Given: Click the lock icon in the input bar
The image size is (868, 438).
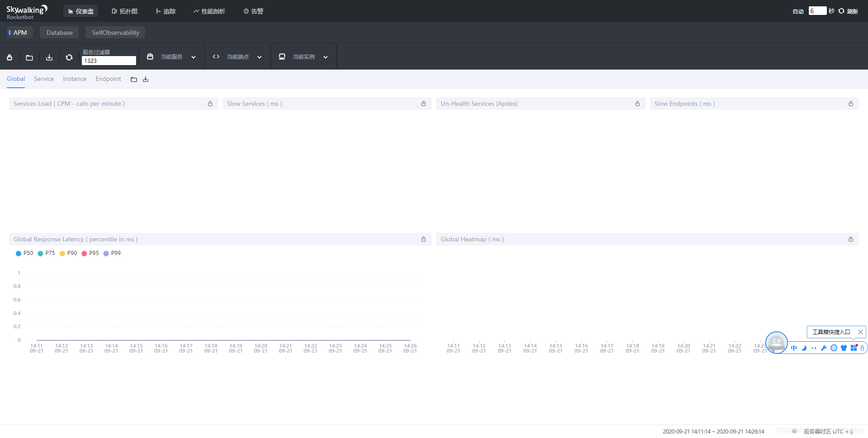Looking at the screenshot, I should coord(862,348).
